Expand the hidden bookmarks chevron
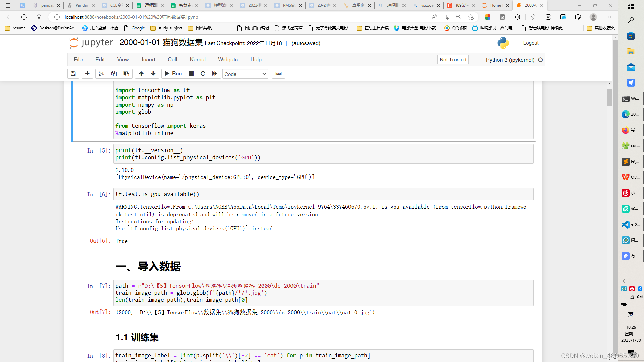 click(x=577, y=28)
